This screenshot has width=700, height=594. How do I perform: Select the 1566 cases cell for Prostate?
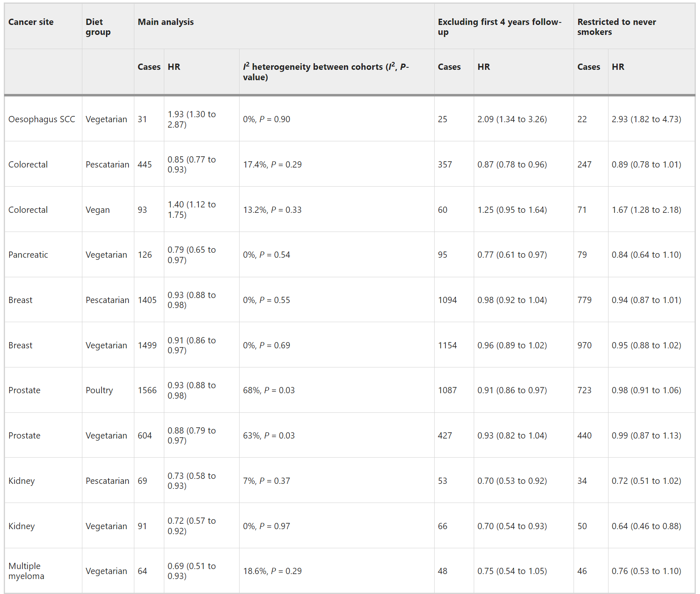click(147, 390)
